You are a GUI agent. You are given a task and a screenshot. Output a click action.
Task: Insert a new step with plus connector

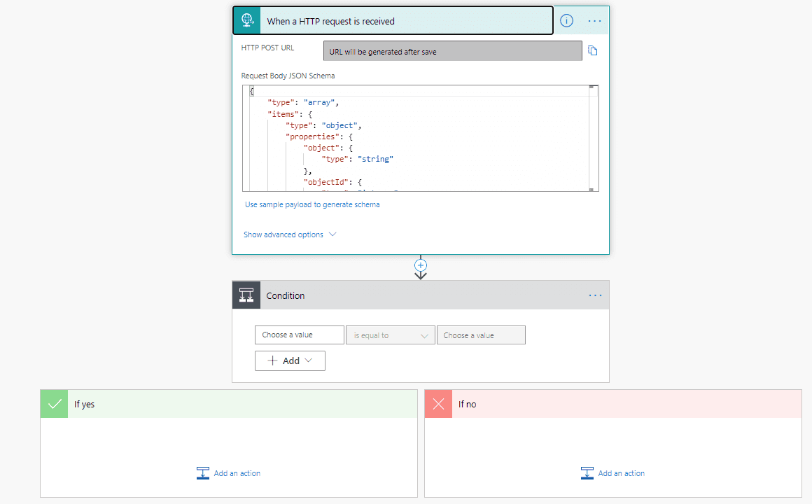point(421,265)
